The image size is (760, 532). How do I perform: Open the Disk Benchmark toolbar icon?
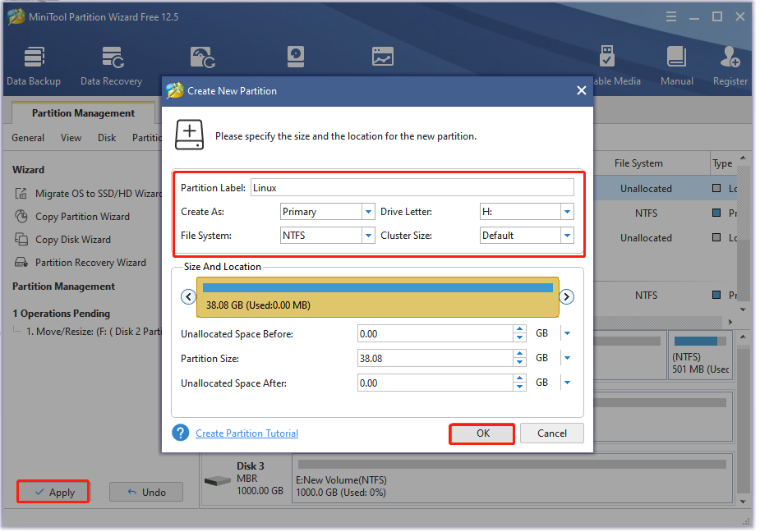coord(296,57)
